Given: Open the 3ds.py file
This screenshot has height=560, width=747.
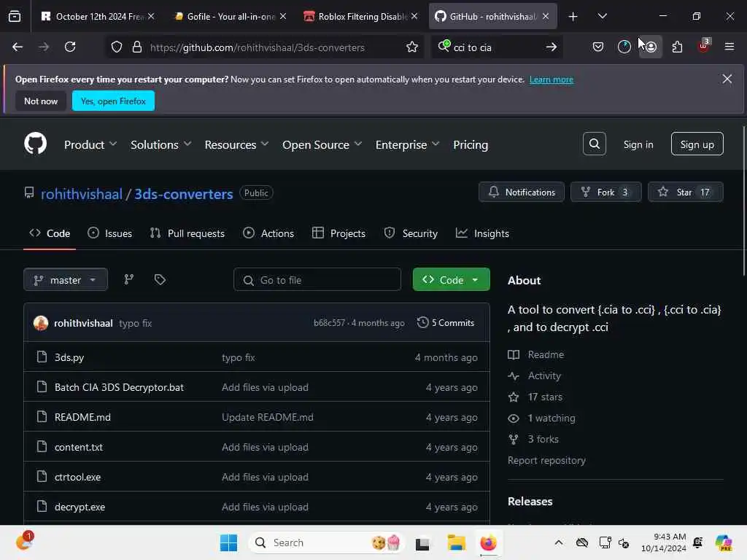Looking at the screenshot, I should click(x=69, y=357).
